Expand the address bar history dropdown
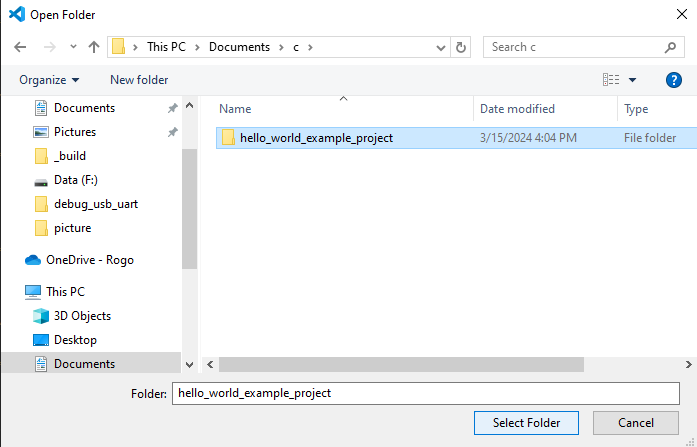The image size is (697, 447). [x=441, y=47]
